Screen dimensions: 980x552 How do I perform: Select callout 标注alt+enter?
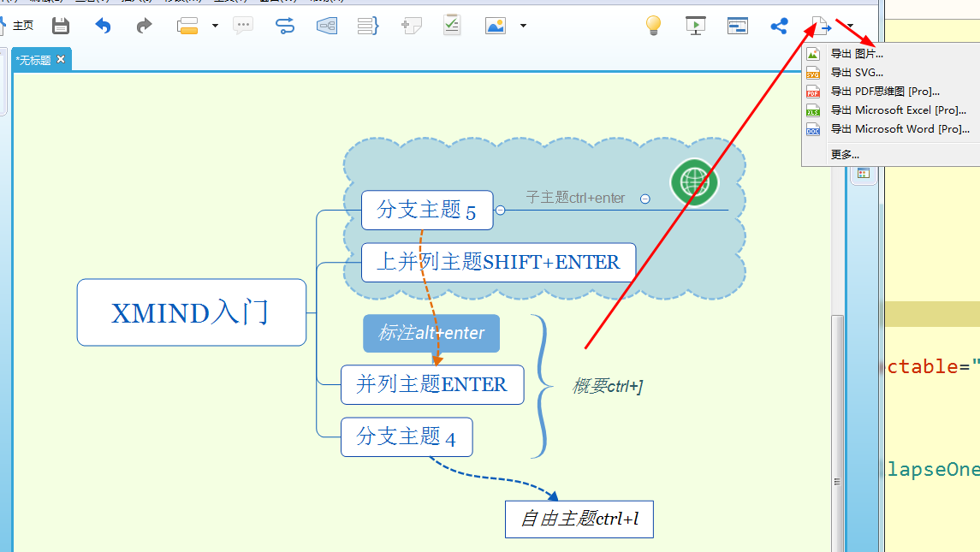click(431, 333)
